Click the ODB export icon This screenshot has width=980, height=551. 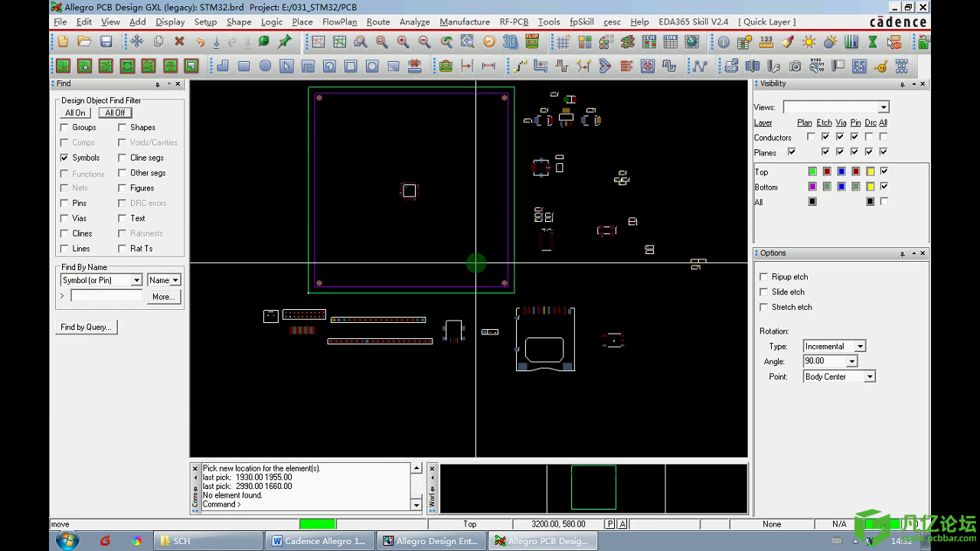pyautogui.click(x=731, y=67)
